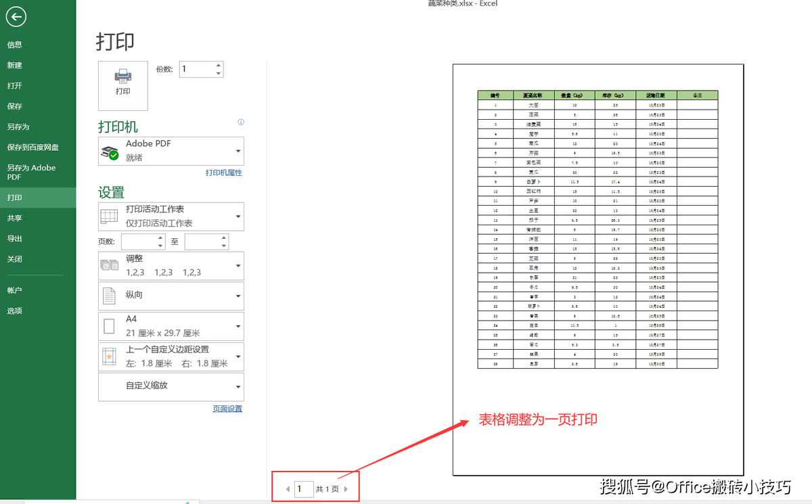Click the 备注 header cell in preview

point(697,95)
